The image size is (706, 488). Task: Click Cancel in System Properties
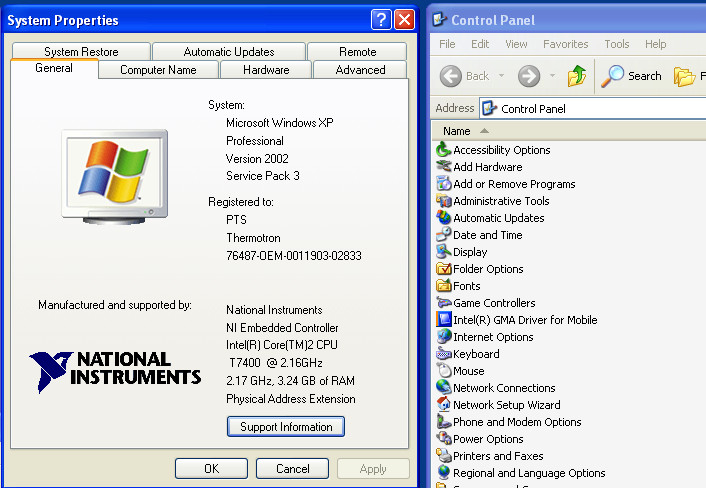[x=293, y=469]
